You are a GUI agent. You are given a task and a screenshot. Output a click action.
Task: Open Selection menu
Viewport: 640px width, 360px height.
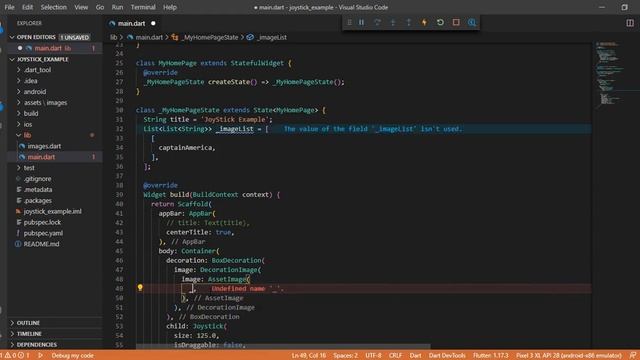pos(53,7)
